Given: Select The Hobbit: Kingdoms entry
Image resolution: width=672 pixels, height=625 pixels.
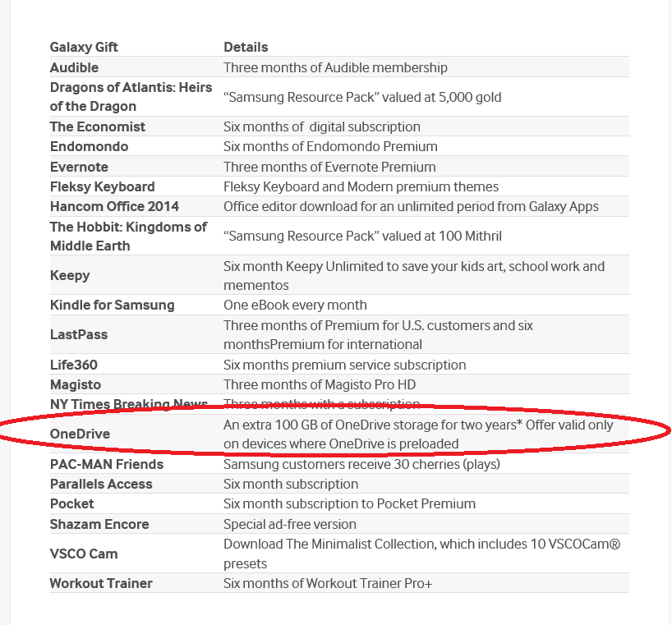Looking at the screenshot, I should click(x=128, y=236).
